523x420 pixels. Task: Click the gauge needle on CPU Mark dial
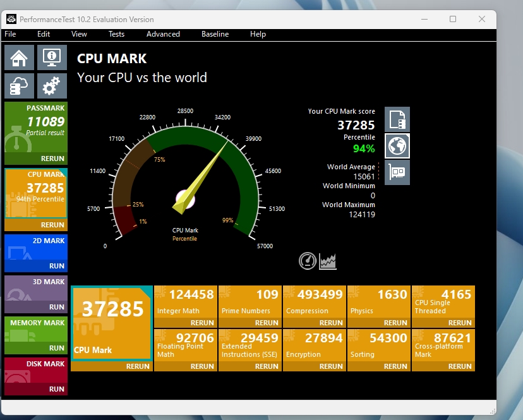click(x=200, y=177)
